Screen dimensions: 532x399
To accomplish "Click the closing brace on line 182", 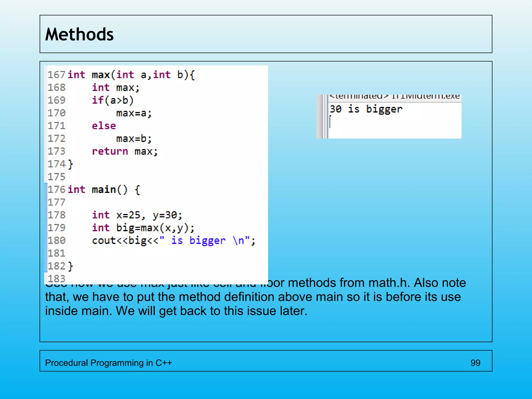I will tap(70, 266).
